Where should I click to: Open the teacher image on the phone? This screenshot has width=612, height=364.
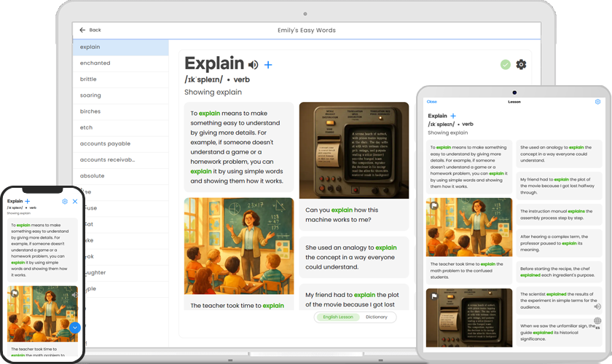[42, 314]
